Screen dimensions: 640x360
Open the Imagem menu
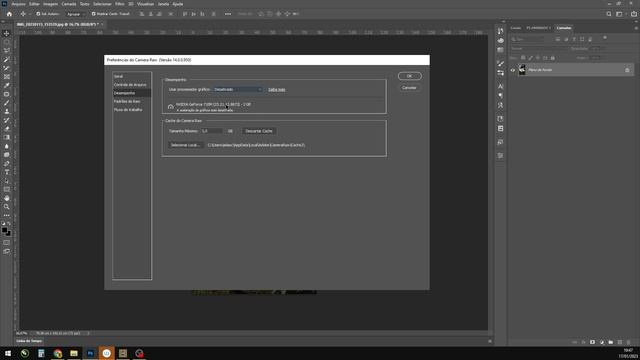(51, 4)
